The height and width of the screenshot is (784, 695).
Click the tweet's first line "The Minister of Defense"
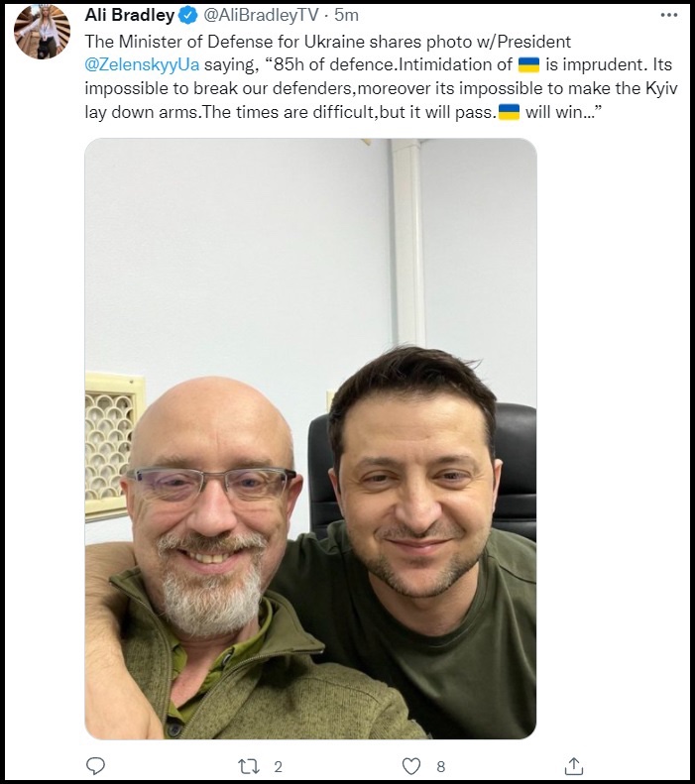[x=175, y=42]
